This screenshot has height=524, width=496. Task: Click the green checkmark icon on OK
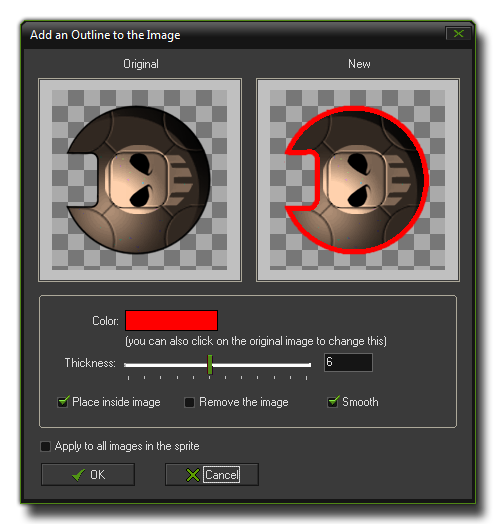(79, 475)
